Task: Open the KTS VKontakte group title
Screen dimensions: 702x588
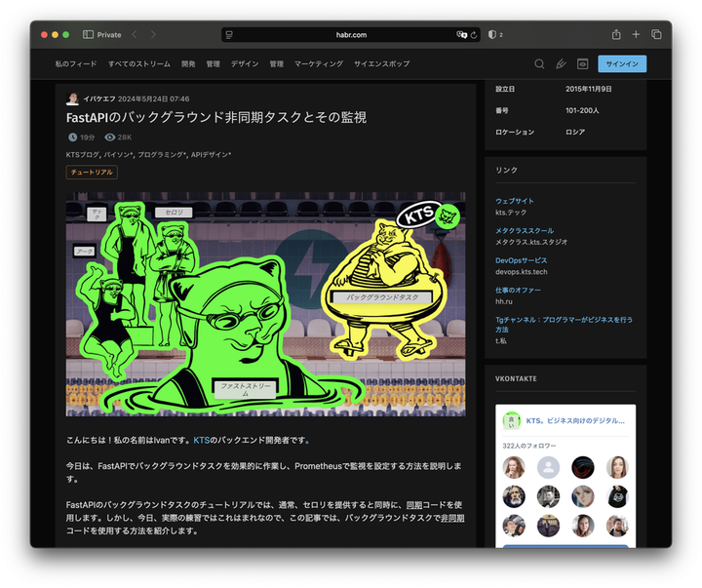Action: coord(575,421)
